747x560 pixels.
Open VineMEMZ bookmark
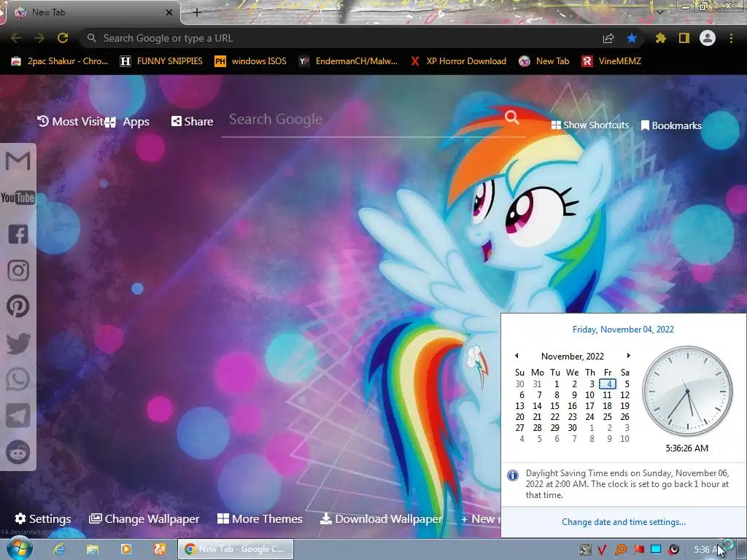point(611,61)
